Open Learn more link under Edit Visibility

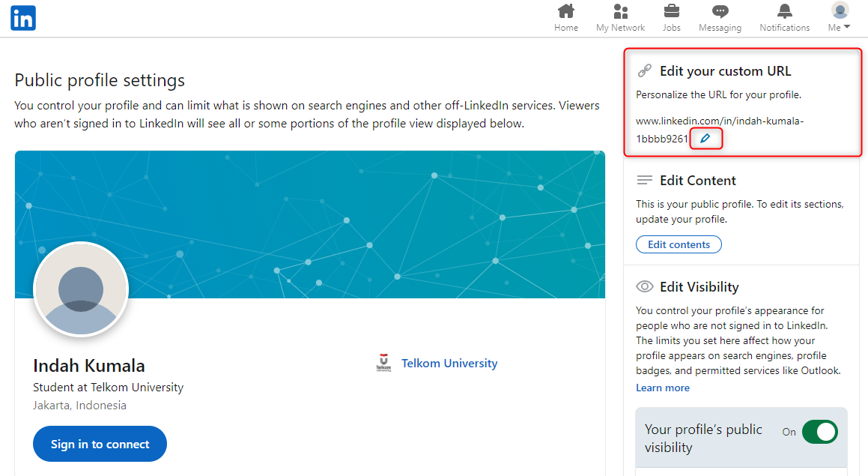663,388
